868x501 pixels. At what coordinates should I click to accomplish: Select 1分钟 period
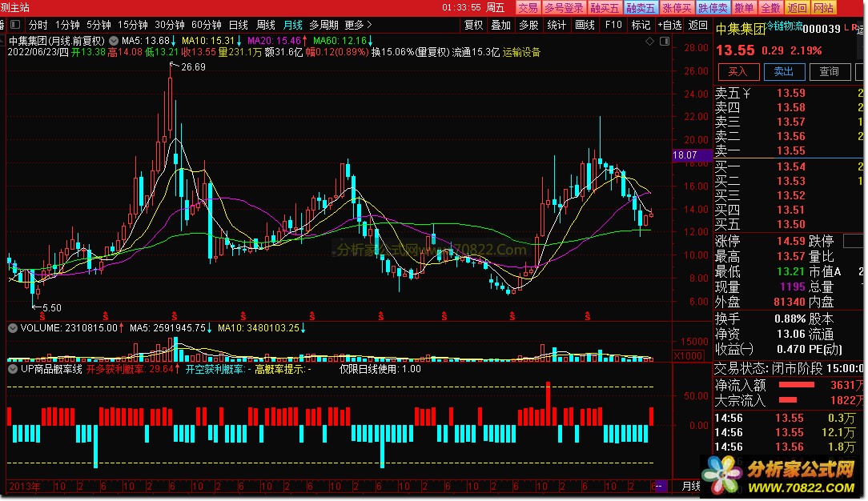pos(67,25)
